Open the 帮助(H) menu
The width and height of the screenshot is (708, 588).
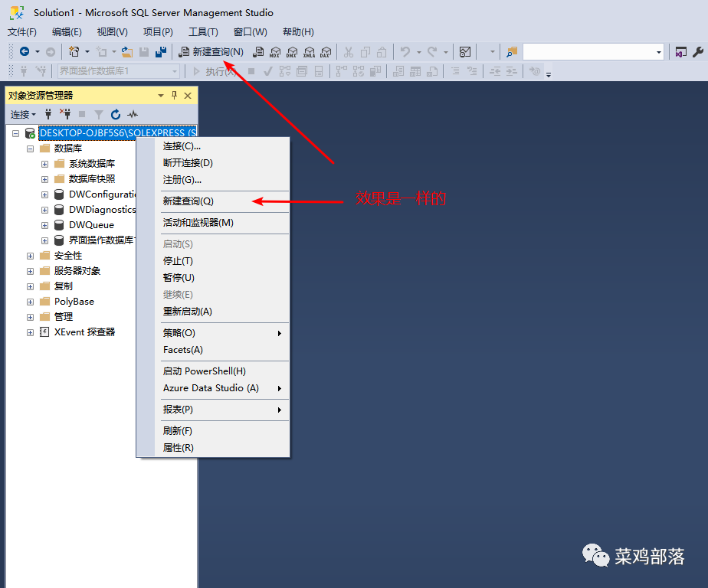tap(298, 32)
